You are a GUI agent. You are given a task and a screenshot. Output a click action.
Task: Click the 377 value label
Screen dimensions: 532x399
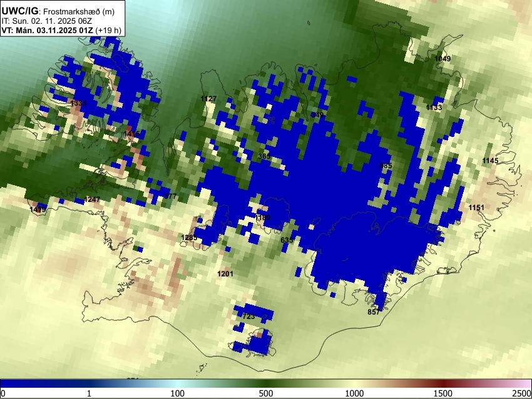click(170, 196)
